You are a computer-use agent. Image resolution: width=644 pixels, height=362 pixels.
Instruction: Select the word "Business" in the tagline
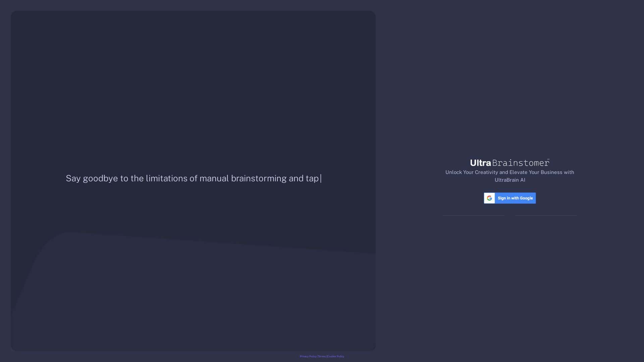click(551, 172)
